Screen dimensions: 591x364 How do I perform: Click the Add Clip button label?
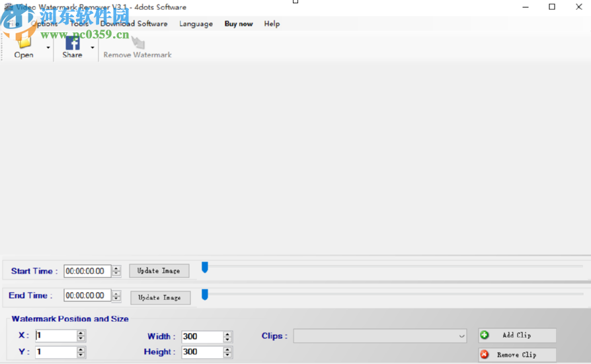517,335
